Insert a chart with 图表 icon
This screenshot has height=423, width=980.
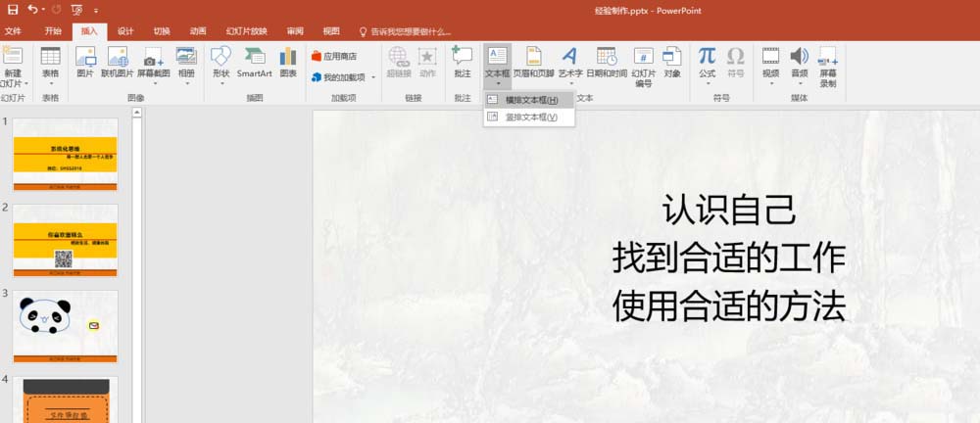288,63
